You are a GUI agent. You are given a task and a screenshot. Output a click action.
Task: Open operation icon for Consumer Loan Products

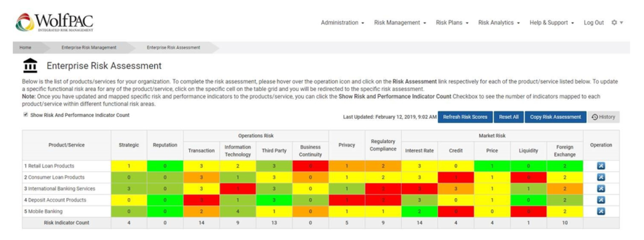click(600, 177)
